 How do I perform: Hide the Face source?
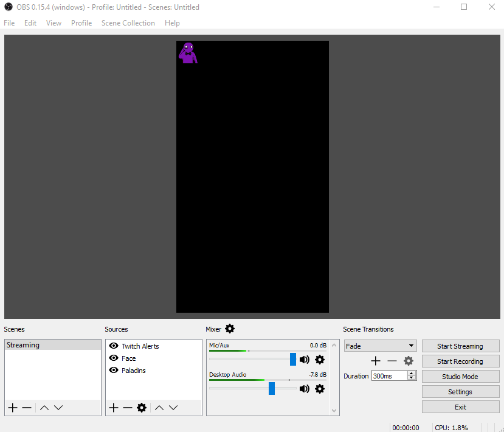pos(114,358)
